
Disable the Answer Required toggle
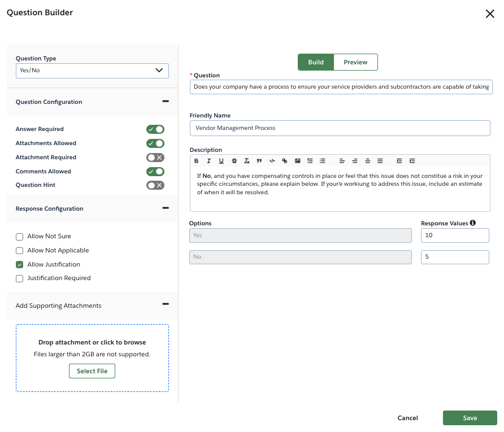tap(155, 129)
